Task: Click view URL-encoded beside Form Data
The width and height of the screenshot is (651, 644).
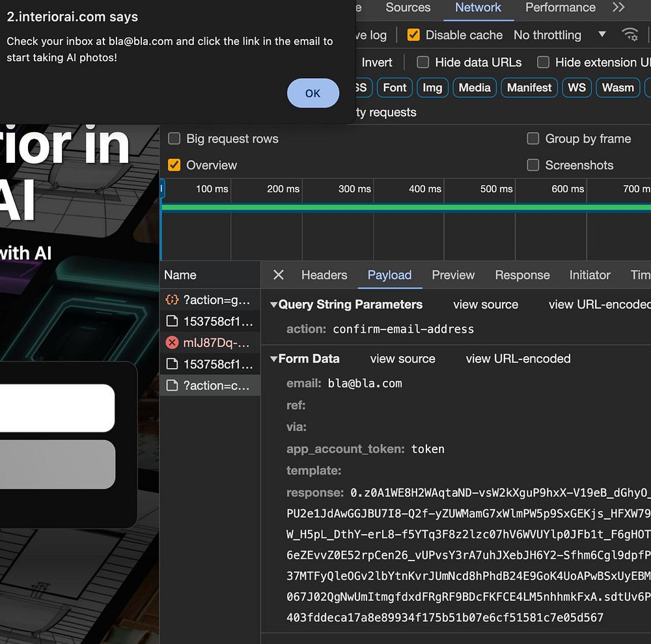Action: (x=518, y=359)
